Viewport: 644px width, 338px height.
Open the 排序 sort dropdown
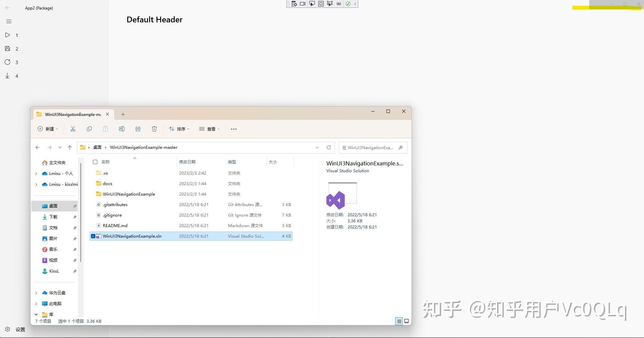click(x=179, y=129)
